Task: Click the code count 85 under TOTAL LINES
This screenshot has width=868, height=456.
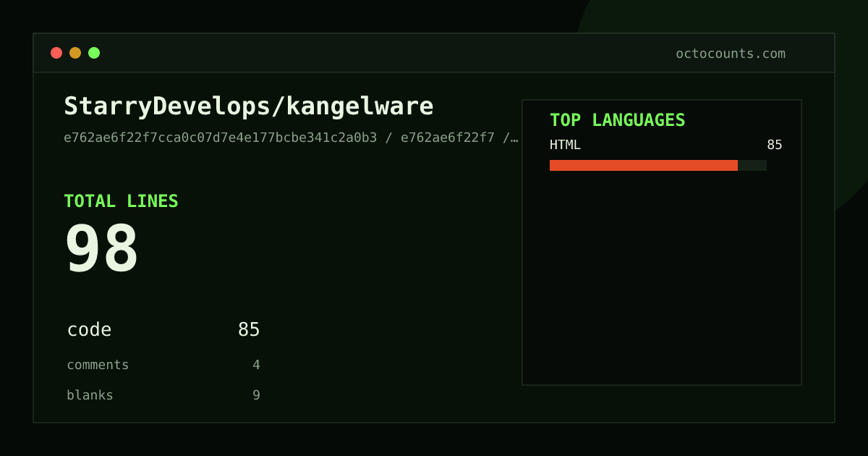Action: click(x=249, y=330)
